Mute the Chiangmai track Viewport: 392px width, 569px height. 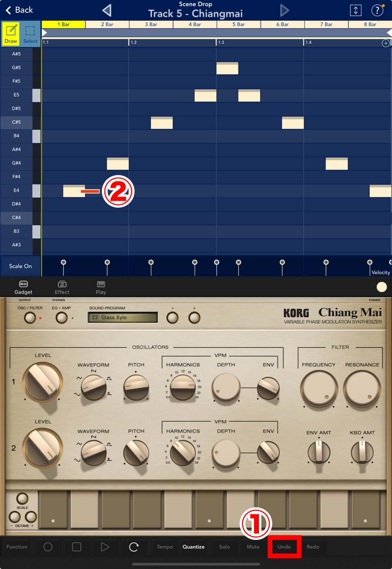point(253,547)
